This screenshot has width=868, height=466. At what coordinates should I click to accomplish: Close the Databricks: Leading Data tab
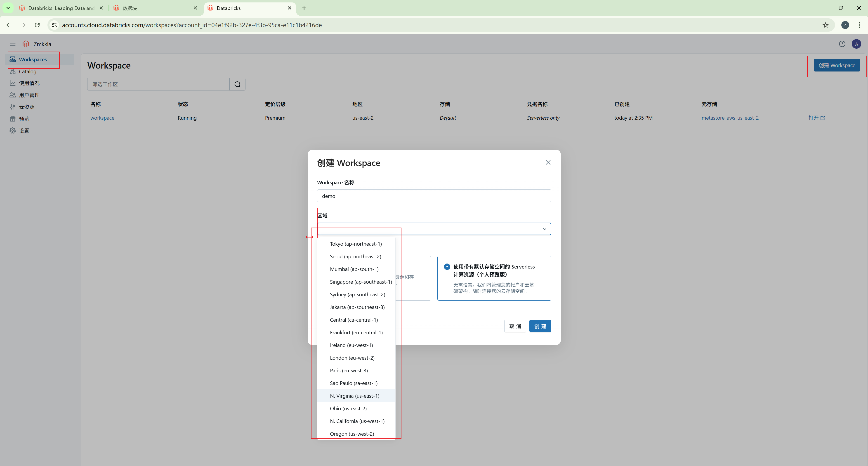[x=101, y=8]
